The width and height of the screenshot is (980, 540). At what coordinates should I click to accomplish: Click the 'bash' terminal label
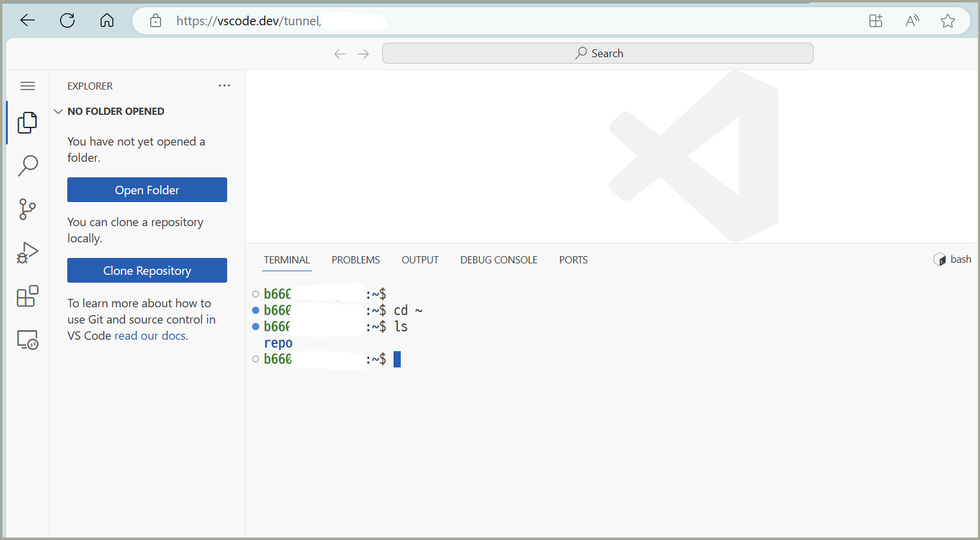pos(961,259)
